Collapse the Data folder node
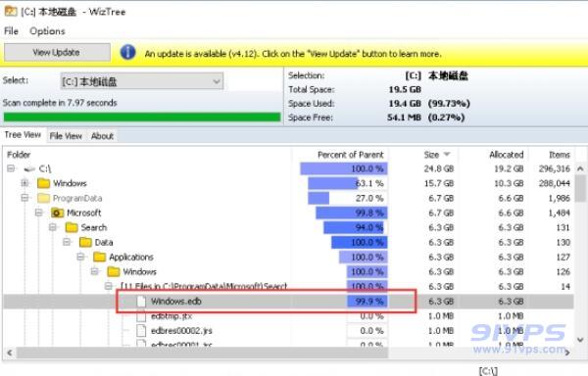Image resolution: width=588 pixels, height=376 pixels. (67, 242)
